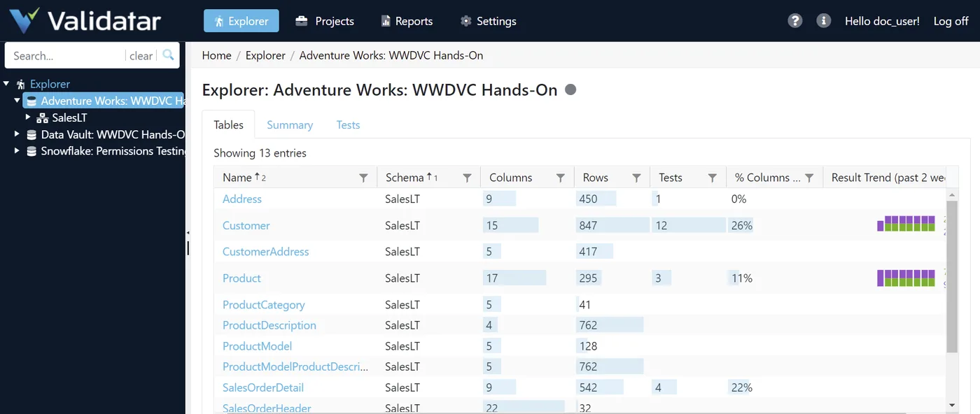Open the ProductModelProductDescri... table link
The height and width of the screenshot is (414, 980).
pyautogui.click(x=295, y=366)
